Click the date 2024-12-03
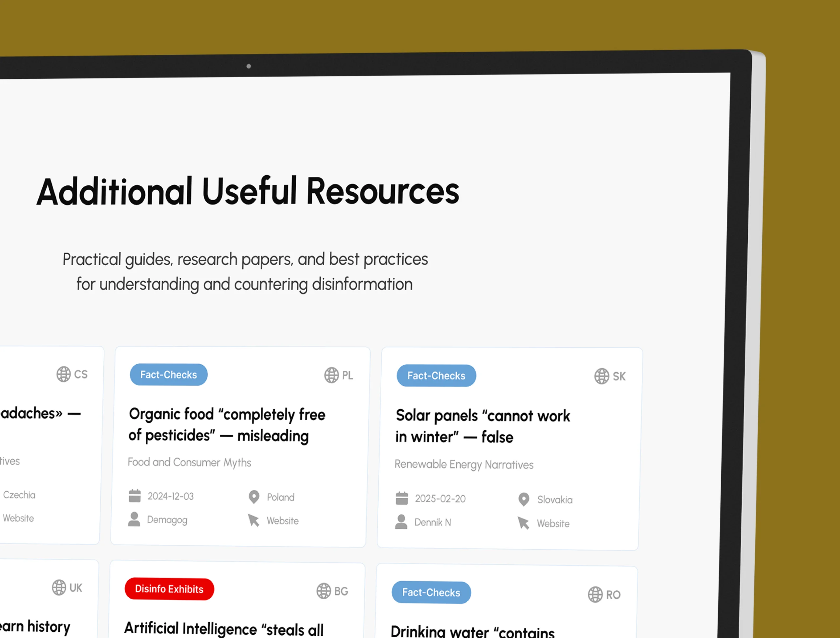Screen dimensions: 840x638 click(x=171, y=496)
